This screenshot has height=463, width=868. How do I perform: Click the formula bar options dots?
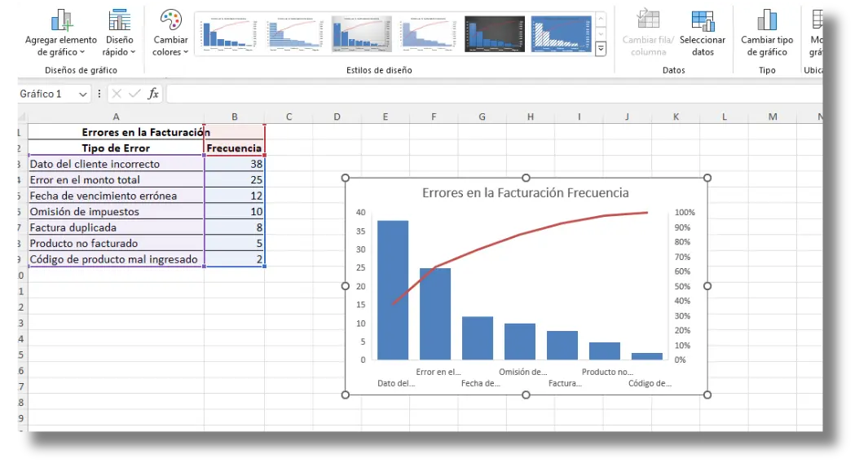coord(99,95)
